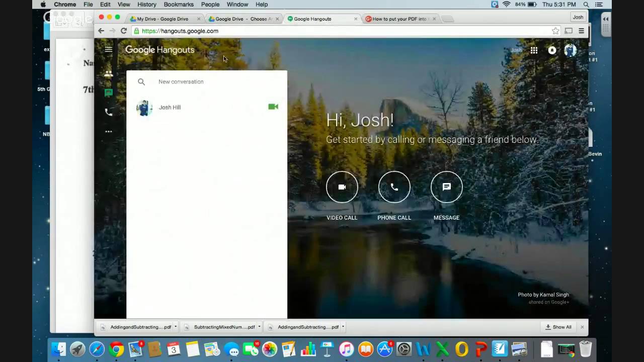644x362 pixels.
Task: Open the Chrome main menu
Action: pyautogui.click(x=581, y=31)
